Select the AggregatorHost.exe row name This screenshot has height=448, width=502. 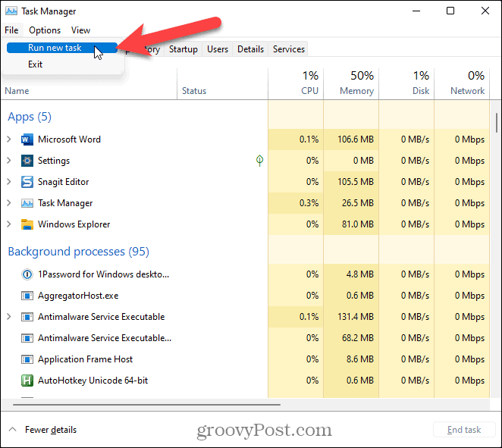click(x=78, y=296)
